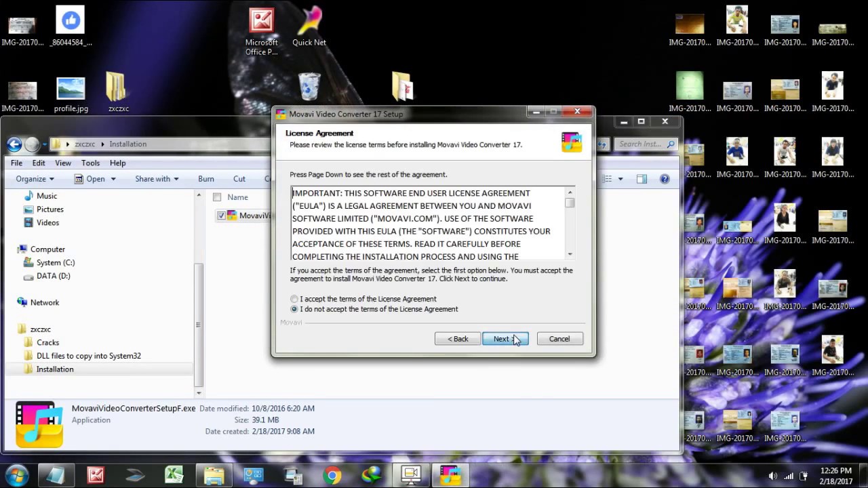
Task: Open DATA (D:) drive in navigation pane
Action: pos(53,276)
